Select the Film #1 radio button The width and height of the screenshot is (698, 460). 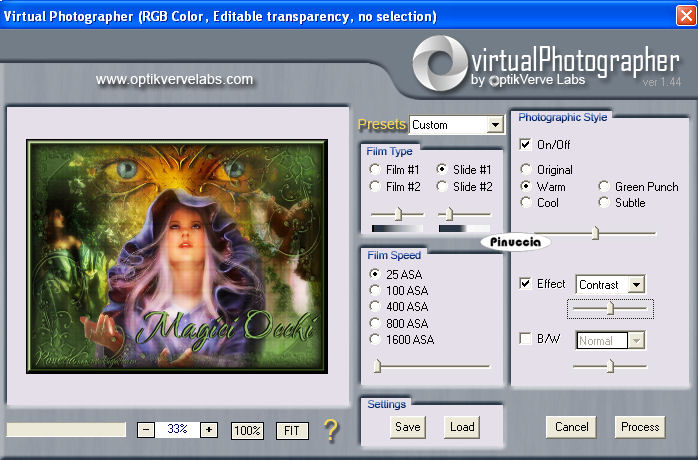(x=375, y=170)
